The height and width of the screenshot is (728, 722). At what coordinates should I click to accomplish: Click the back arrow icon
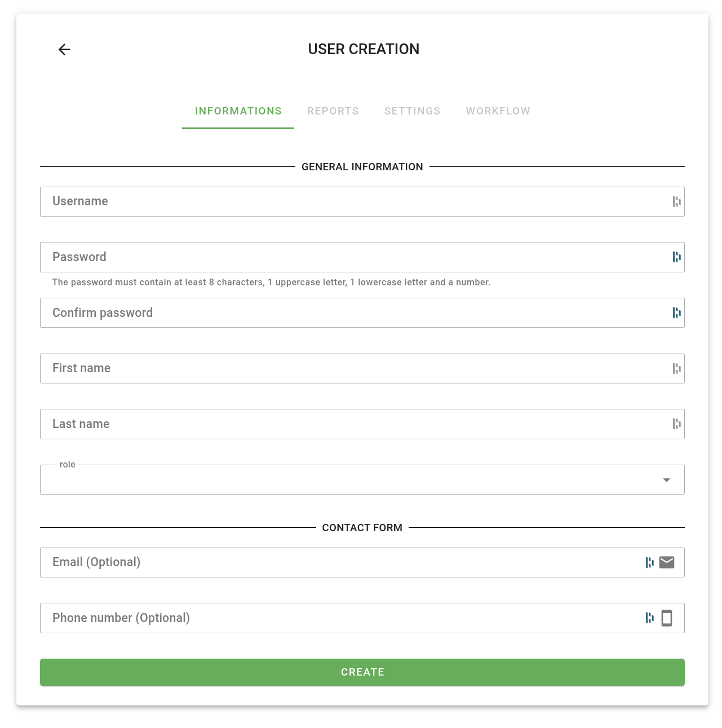point(64,50)
